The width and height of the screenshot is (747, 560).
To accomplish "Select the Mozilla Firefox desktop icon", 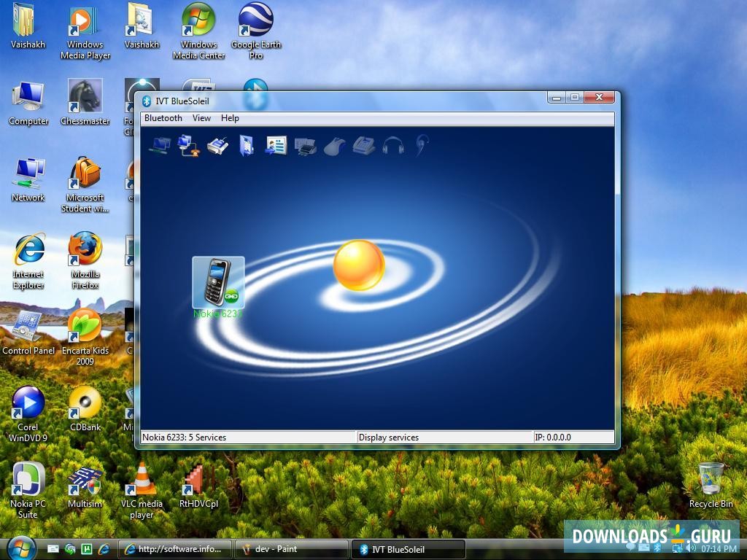I will [x=85, y=261].
